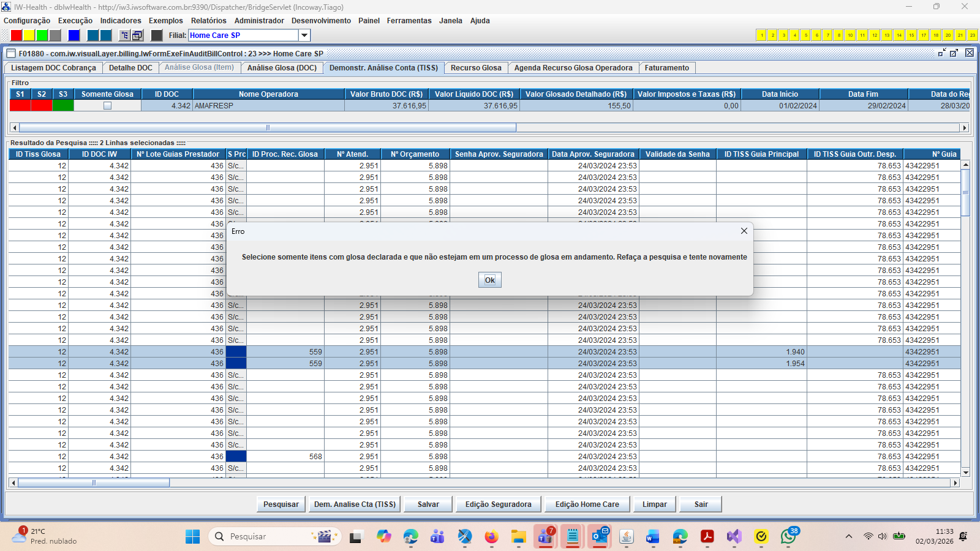Viewport: 980px width, 551px height.
Task: Iconify the F01880 internal frame
Action: click(x=942, y=53)
